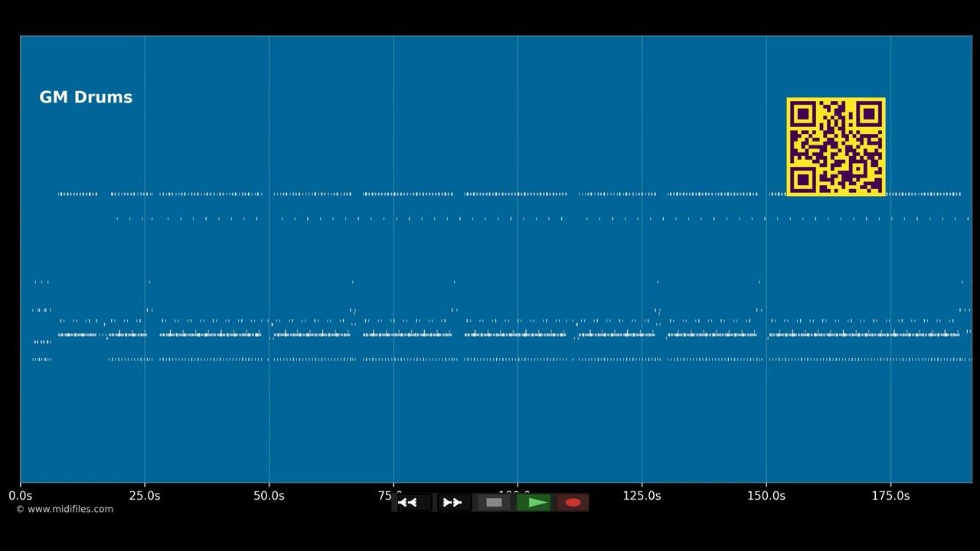Click the GM Drums track label

click(86, 97)
